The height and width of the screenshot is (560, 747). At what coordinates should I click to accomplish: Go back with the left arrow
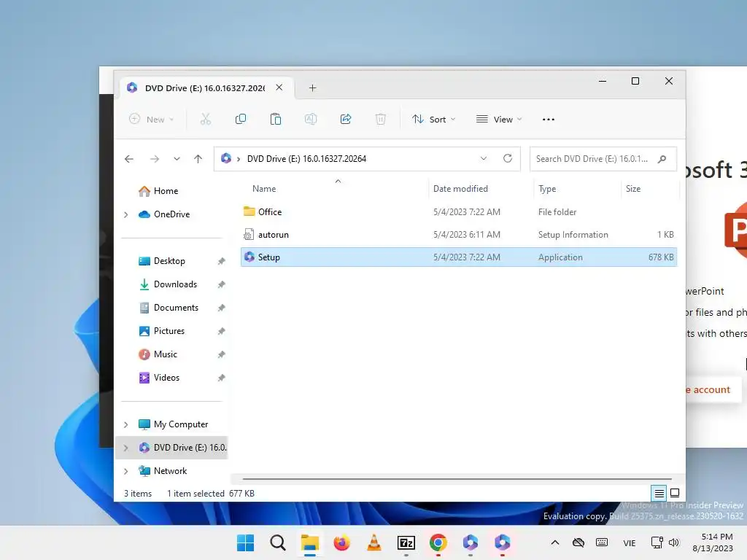pyautogui.click(x=129, y=159)
